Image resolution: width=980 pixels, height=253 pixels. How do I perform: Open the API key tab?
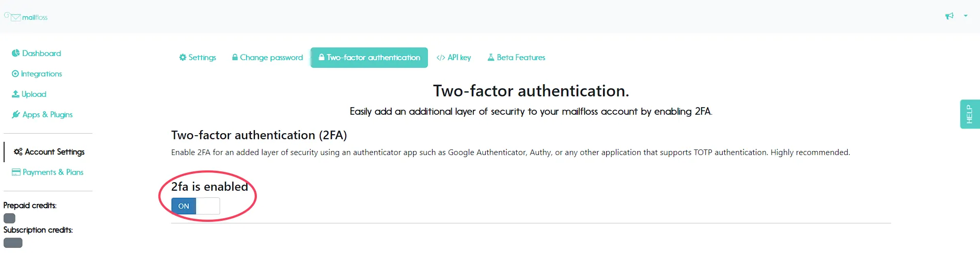(454, 57)
